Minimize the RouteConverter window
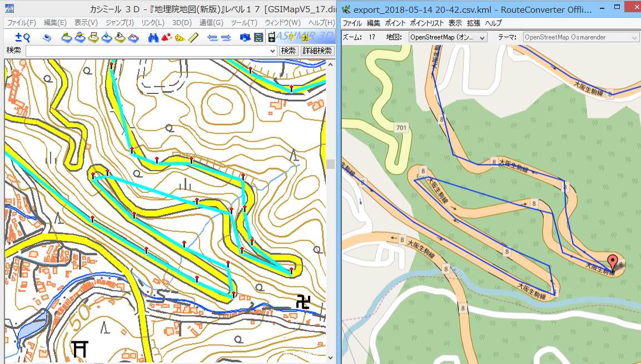The width and height of the screenshot is (641, 364). coord(602,8)
